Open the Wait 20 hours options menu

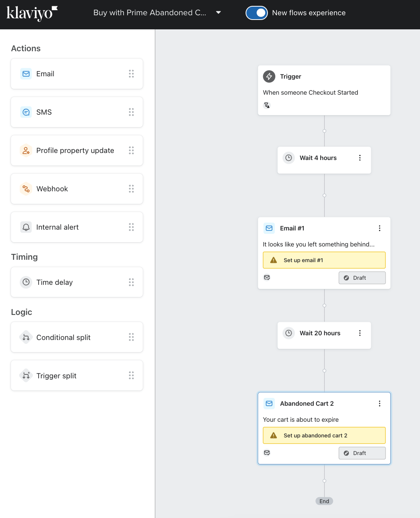[x=360, y=333]
